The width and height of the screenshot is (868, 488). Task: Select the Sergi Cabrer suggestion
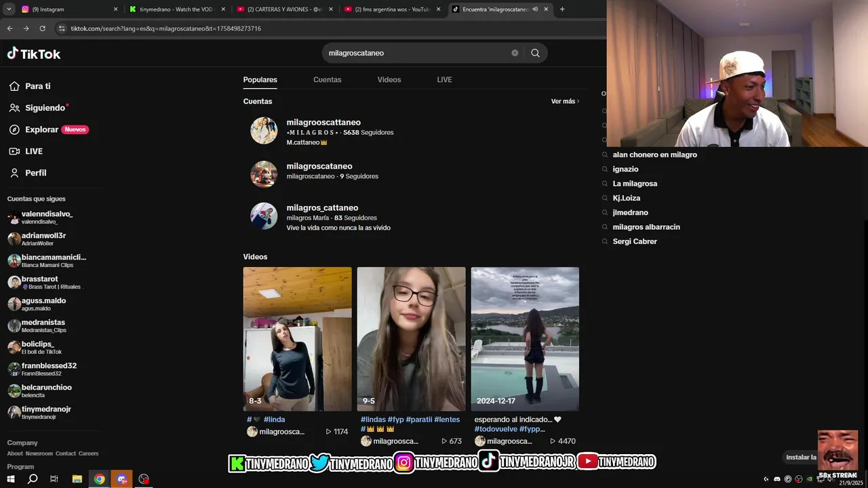coord(635,241)
